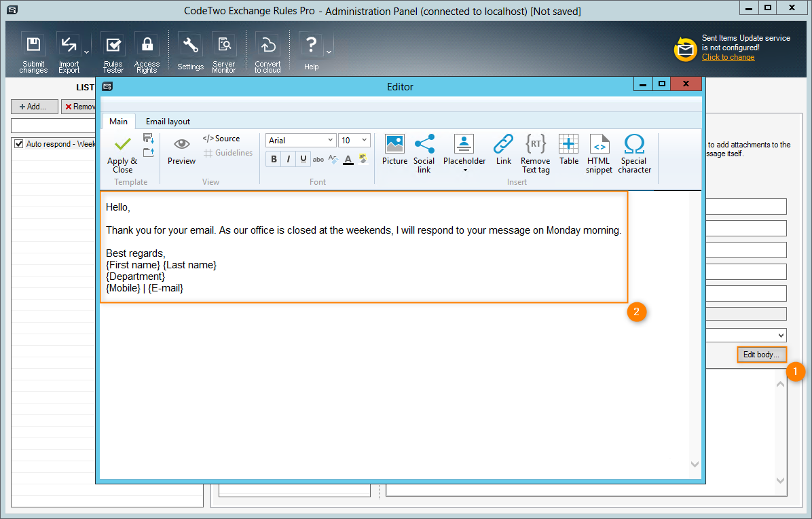Insert Remove Text tag

point(536,154)
